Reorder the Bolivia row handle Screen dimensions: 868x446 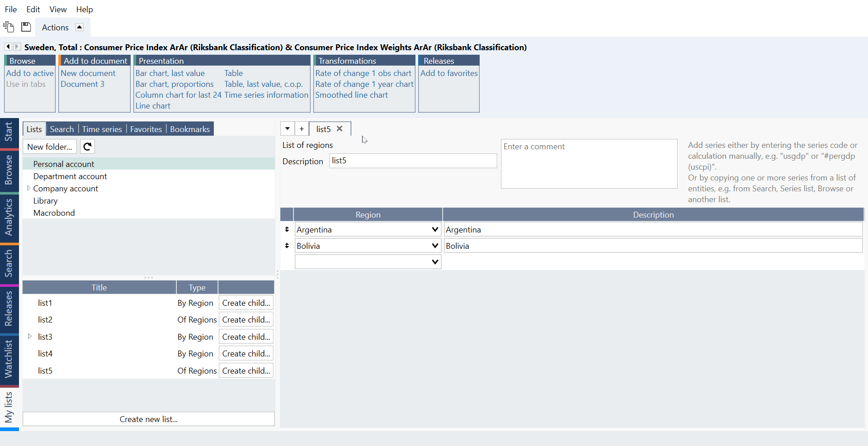287,246
